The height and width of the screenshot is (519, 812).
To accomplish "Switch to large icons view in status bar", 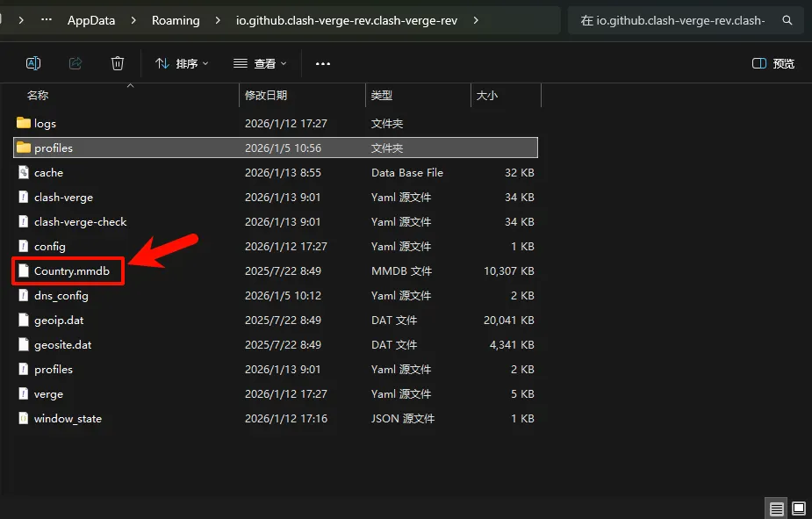I will pyautogui.click(x=799, y=508).
